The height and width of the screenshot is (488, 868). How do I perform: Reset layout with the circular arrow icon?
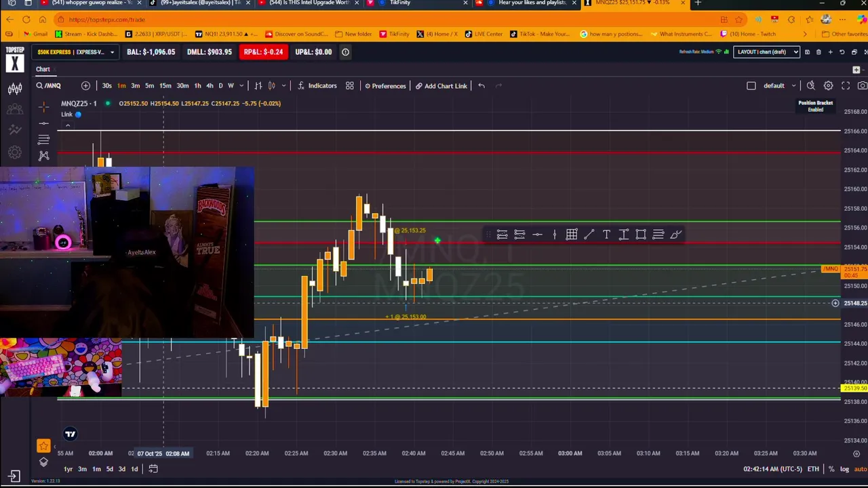pyautogui.click(x=842, y=52)
